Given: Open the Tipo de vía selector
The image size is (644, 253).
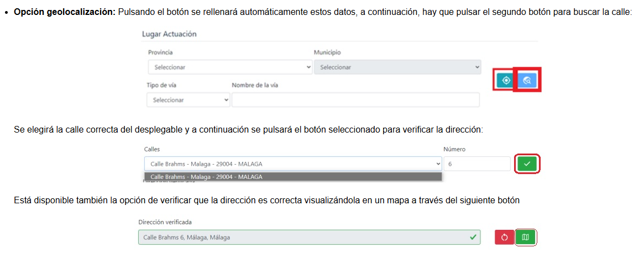Looking at the screenshot, I should click(188, 100).
